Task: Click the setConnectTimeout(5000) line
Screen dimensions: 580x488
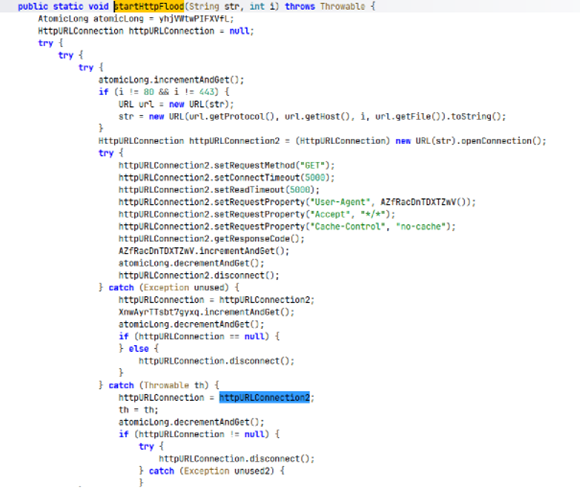Action: [226, 178]
